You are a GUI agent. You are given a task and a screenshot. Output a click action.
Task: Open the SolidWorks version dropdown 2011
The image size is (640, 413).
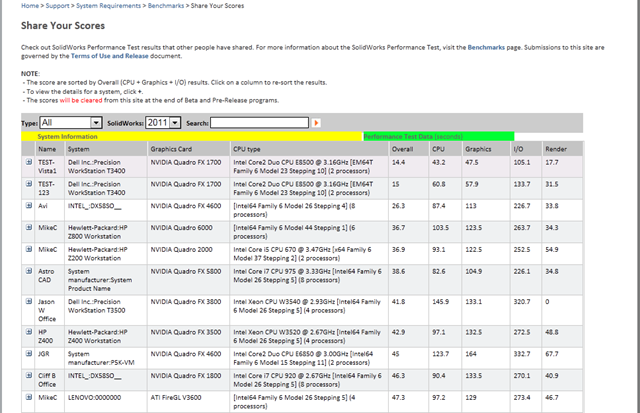tap(163, 122)
